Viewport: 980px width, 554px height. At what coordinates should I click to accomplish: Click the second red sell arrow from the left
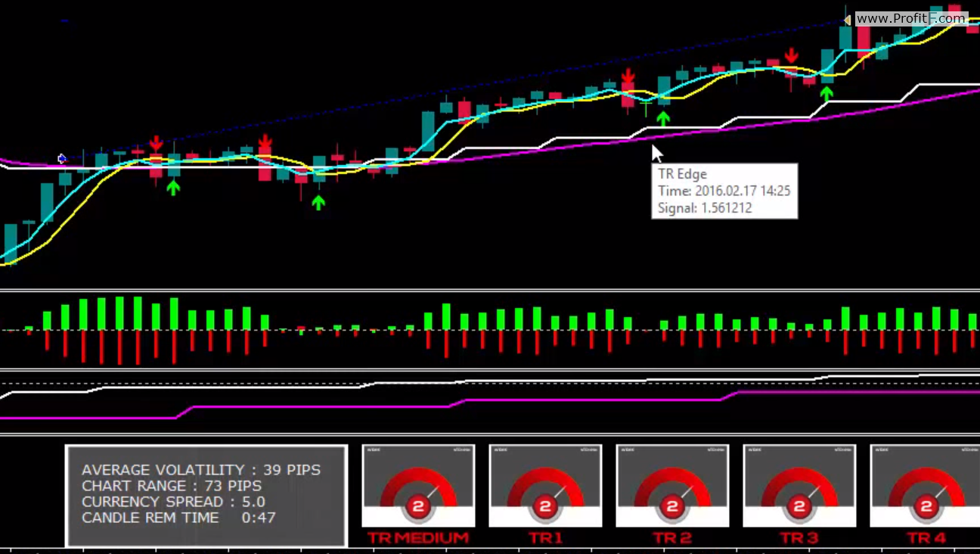[x=265, y=142]
